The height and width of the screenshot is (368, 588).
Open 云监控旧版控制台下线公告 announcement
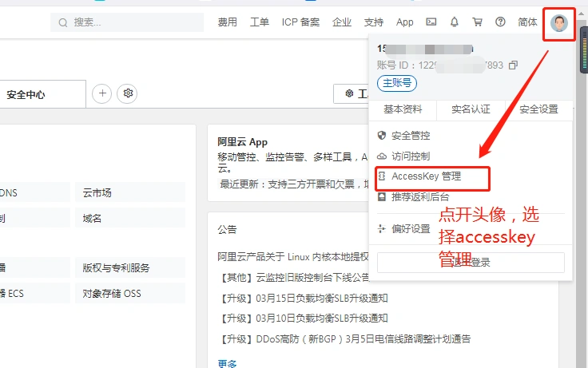coord(294,278)
